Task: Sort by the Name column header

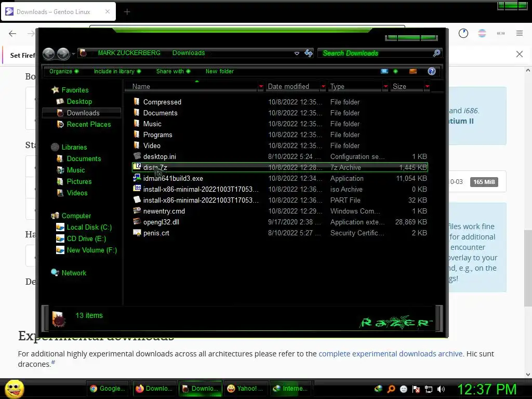Action: point(191,87)
